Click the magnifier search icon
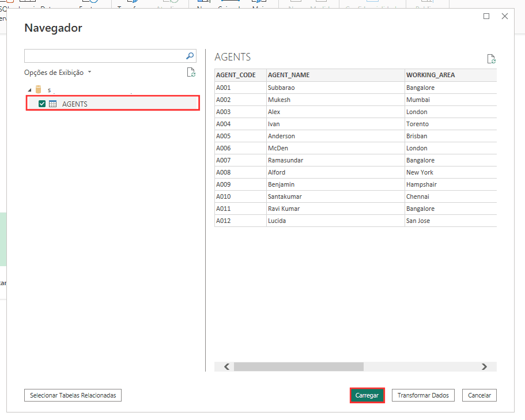The width and height of the screenshot is (525, 420). pos(190,56)
